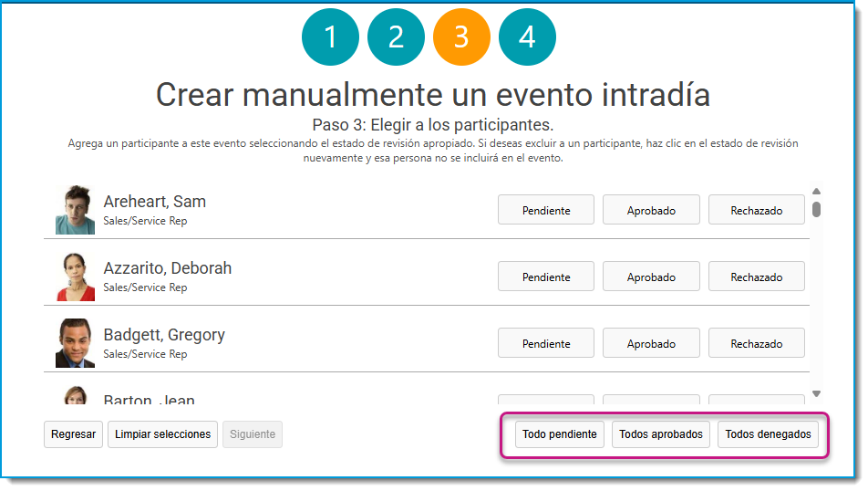Click the Regresar button
Viewport: 868px width, 491px height.
pos(73,434)
